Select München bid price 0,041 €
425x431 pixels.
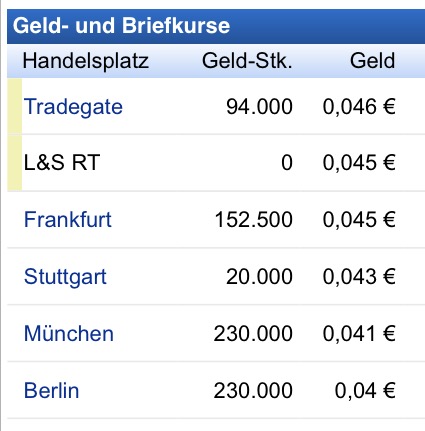[x=359, y=333]
